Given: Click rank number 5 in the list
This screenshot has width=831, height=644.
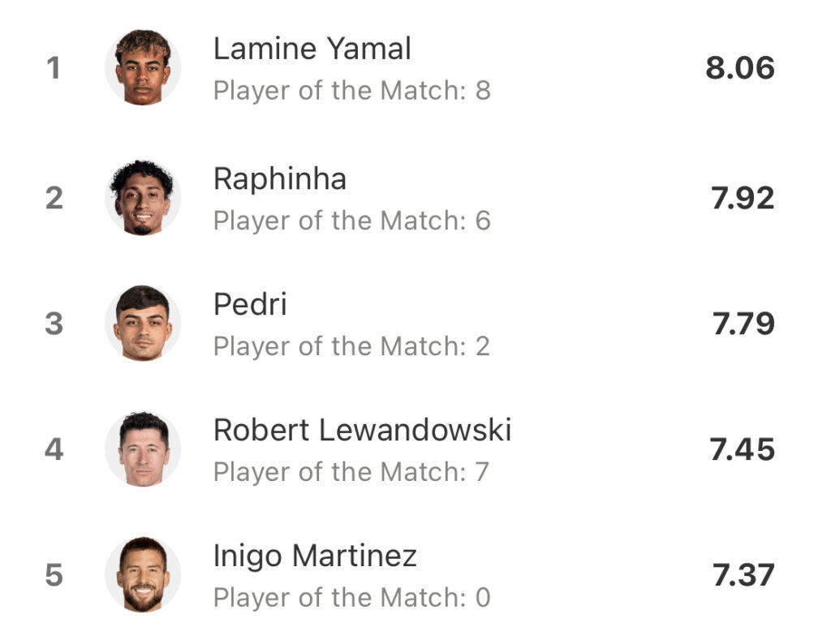Looking at the screenshot, I should [54, 575].
